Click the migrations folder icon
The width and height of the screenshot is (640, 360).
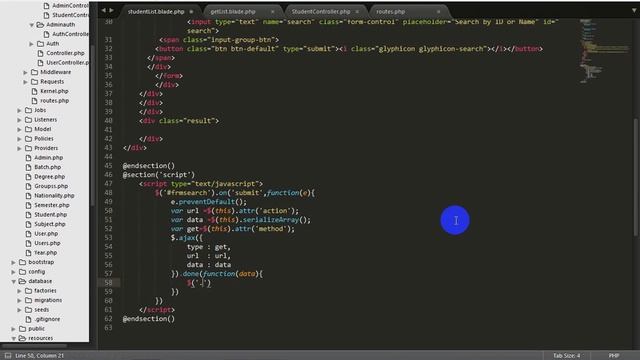coord(29,300)
